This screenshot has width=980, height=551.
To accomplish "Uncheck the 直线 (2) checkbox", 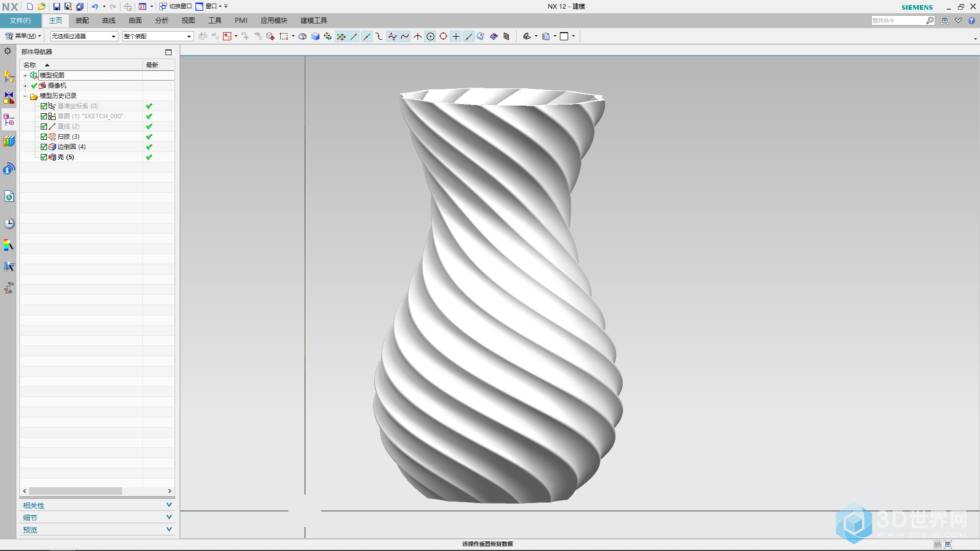I will [44, 127].
